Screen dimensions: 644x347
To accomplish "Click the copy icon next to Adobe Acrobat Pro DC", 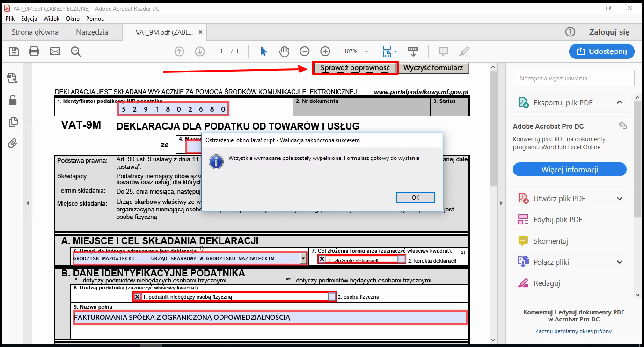I will pos(622,125).
